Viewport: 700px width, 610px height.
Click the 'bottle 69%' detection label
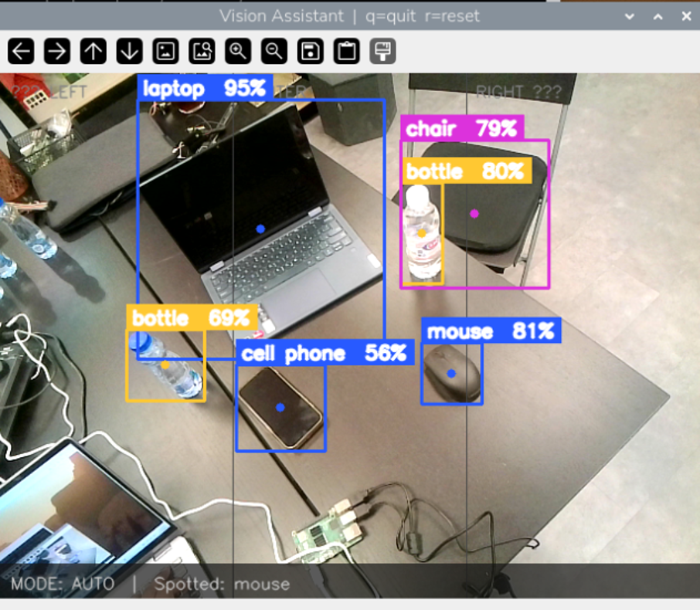pyautogui.click(x=192, y=317)
